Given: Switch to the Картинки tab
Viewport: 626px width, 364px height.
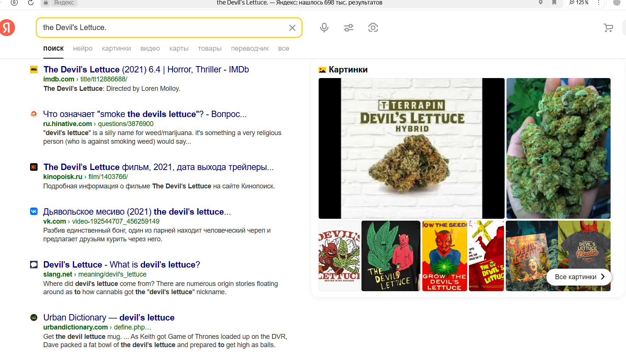Looking at the screenshot, I should point(116,48).
